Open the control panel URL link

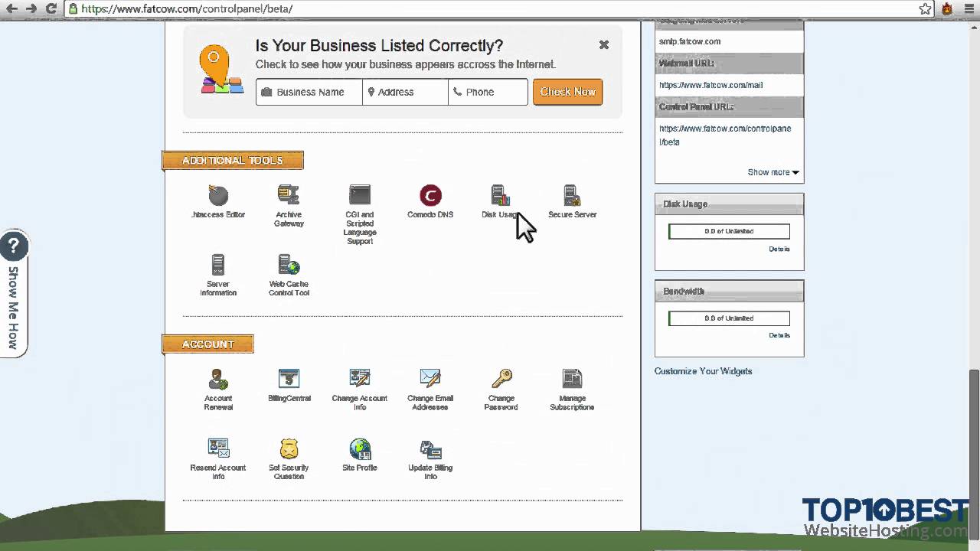725,135
